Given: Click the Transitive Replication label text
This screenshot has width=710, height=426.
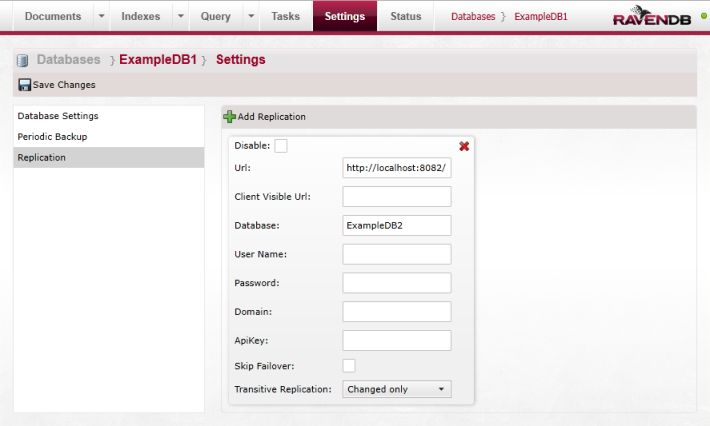Looking at the screenshot, I should pos(283,389).
